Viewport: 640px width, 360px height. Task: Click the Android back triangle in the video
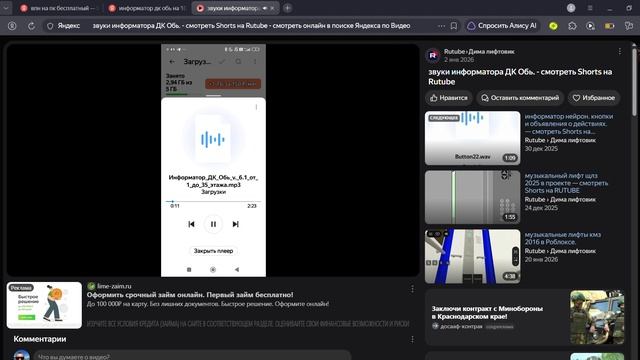tap(237, 269)
